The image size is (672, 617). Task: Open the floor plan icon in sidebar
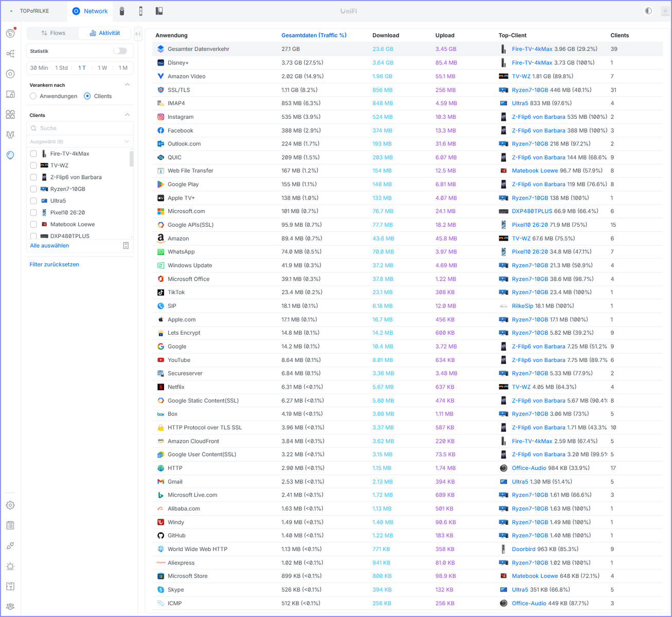pyautogui.click(x=10, y=586)
